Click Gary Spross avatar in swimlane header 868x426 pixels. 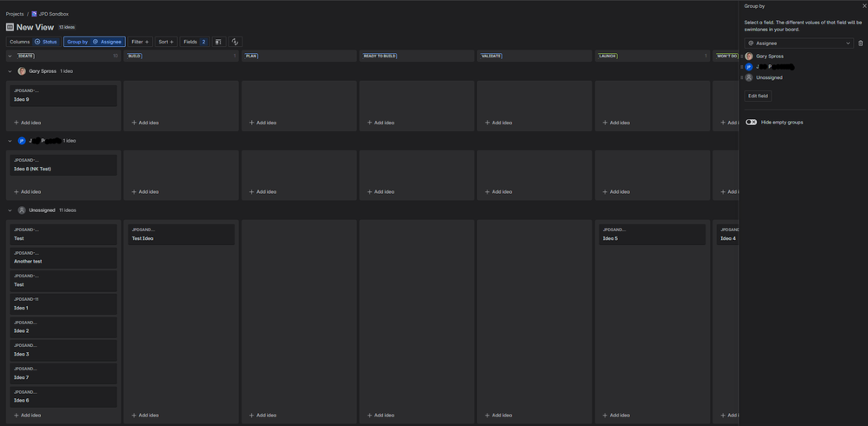22,71
